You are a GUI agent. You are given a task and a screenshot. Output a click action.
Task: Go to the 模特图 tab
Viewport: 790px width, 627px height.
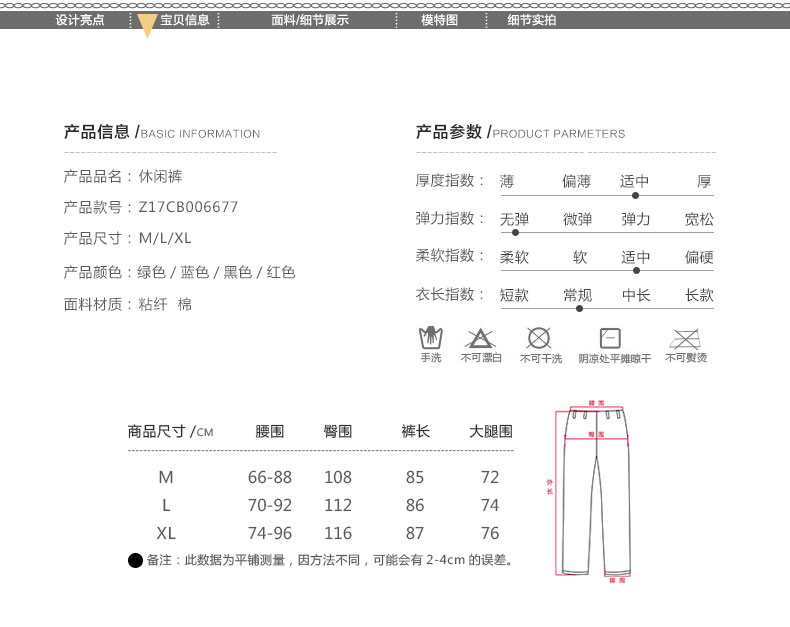click(x=439, y=20)
